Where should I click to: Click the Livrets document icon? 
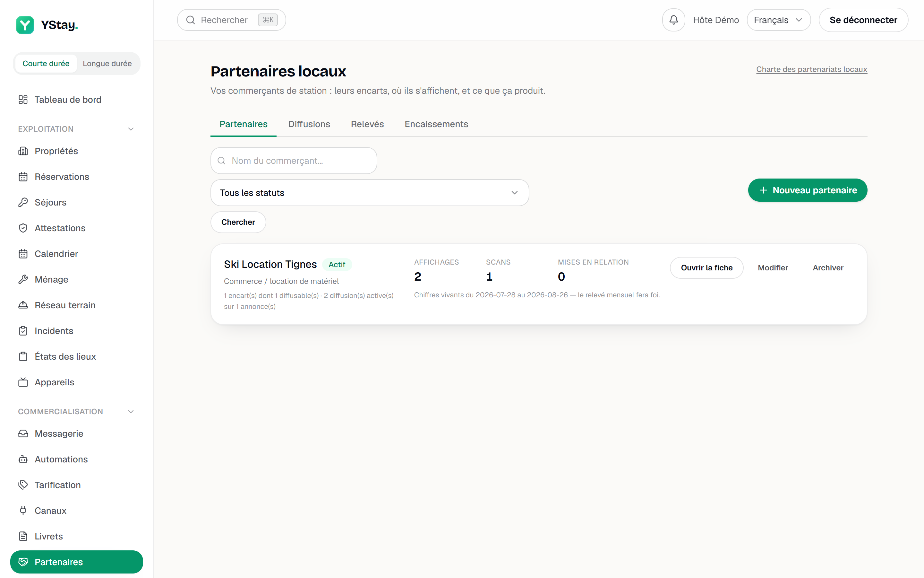click(23, 536)
